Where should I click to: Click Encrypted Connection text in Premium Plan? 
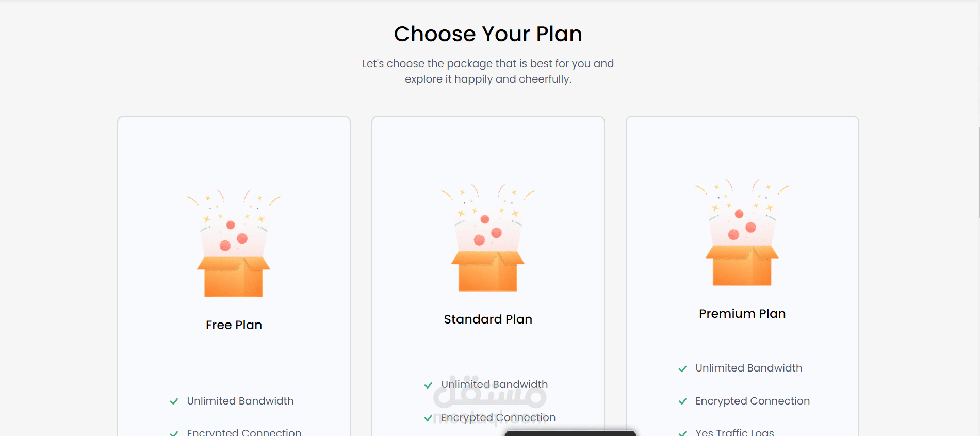point(753,401)
